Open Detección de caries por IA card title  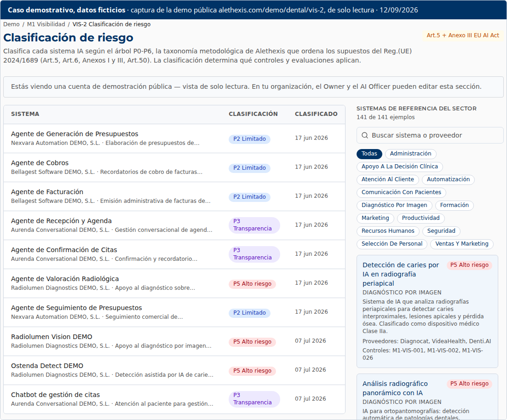pos(401,274)
